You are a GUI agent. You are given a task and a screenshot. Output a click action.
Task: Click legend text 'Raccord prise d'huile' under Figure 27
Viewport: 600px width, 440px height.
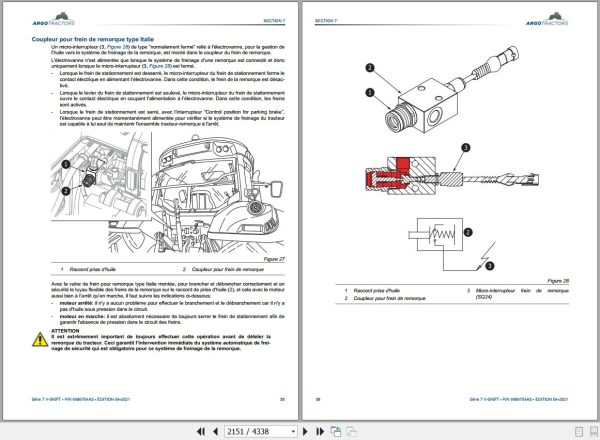92,269
